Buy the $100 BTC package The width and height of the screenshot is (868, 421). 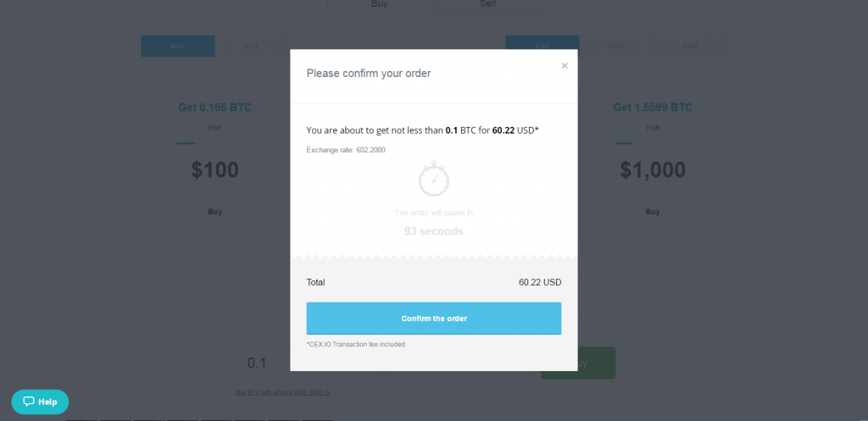pos(214,211)
